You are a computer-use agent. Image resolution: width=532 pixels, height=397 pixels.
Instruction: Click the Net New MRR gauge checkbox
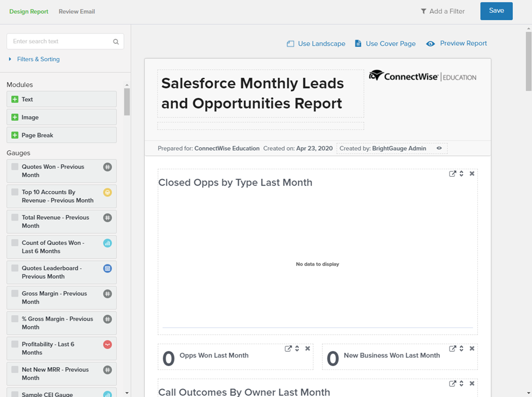15,369
